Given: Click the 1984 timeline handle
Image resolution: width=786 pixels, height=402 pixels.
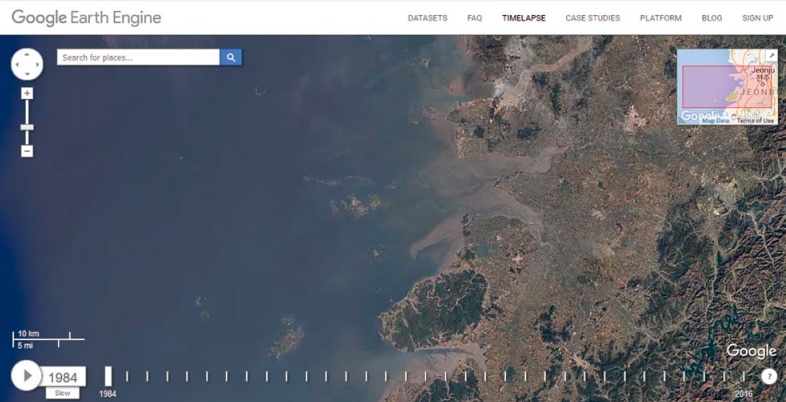Looking at the screenshot, I should coord(108,376).
